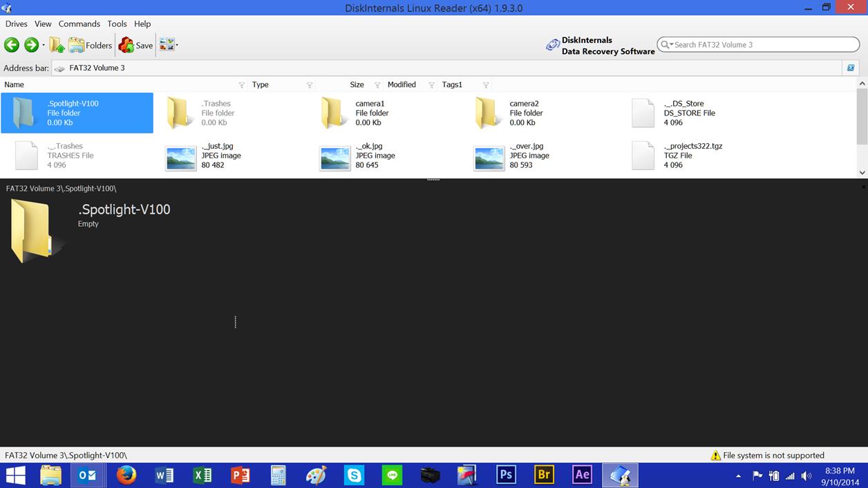Screen dimensions: 868x488
Task: Open the Tools menu
Action: 117,24
